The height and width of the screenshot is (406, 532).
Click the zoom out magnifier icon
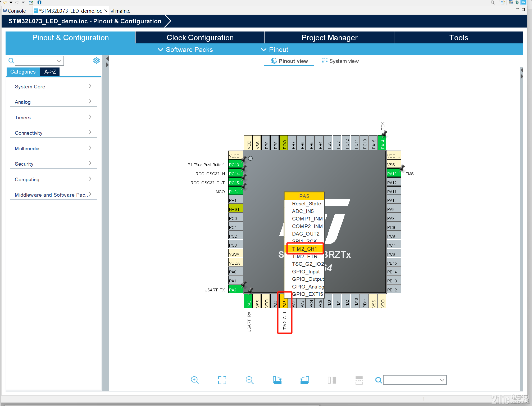pyautogui.click(x=249, y=380)
